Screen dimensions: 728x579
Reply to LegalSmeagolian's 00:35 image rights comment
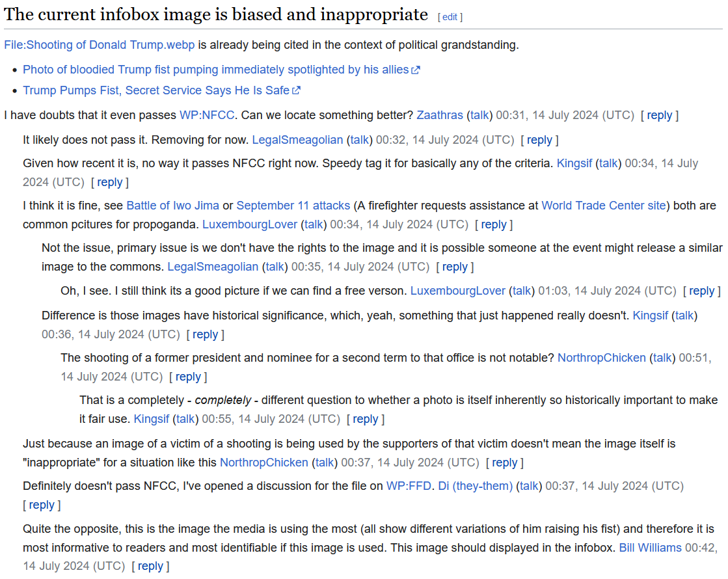[x=455, y=267]
